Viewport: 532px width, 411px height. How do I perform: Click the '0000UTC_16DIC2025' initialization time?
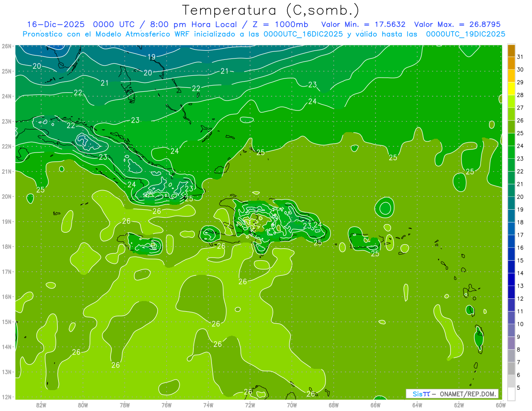pyautogui.click(x=303, y=34)
